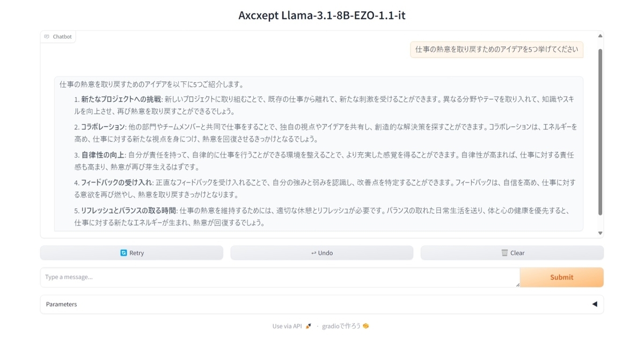
Task: Click the bold heading 'コラボレーション' in item 2
Action: tap(103, 127)
